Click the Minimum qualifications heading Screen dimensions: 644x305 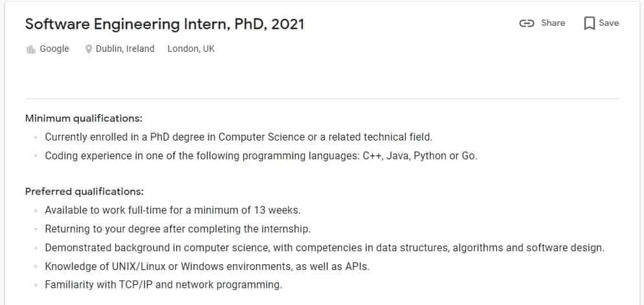click(83, 119)
